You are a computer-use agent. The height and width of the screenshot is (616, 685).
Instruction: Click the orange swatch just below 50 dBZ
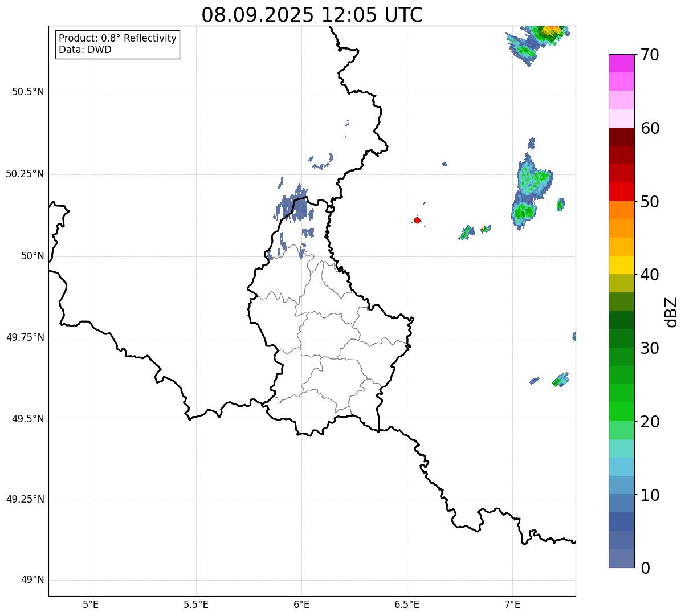tap(621, 210)
